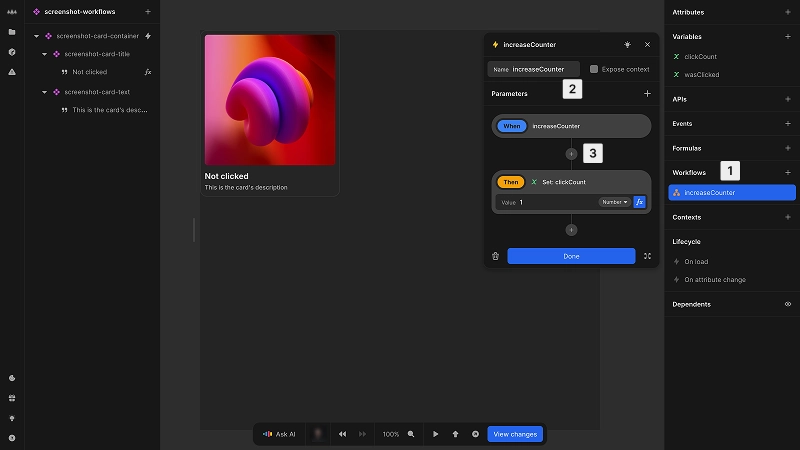800x450 pixels.
Task: Select the wasClicked variable
Action: 702,74
